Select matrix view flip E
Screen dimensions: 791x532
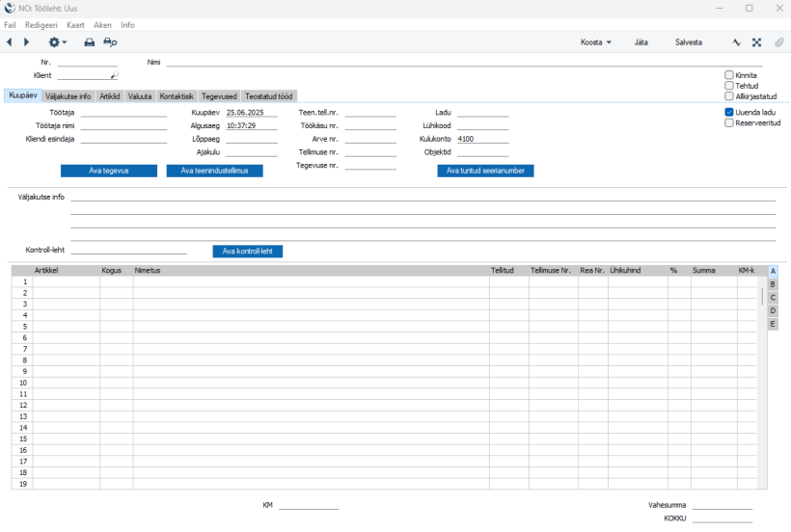773,324
